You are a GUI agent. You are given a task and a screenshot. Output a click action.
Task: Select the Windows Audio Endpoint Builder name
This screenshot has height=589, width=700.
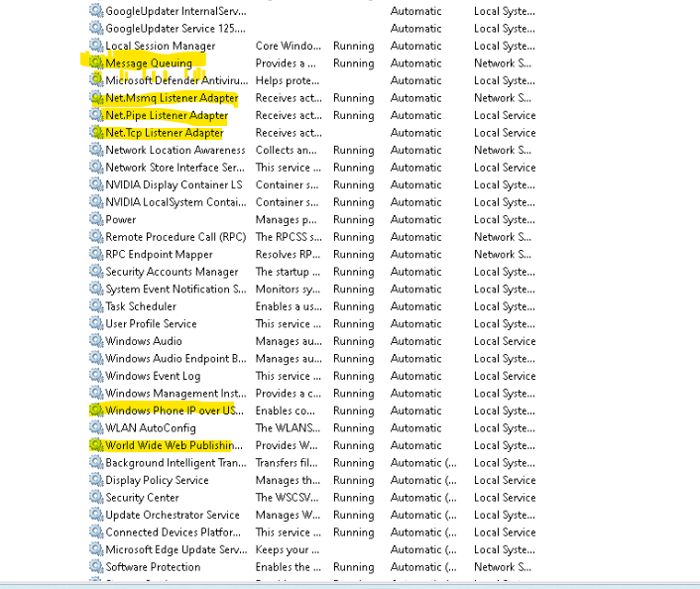pos(175,359)
